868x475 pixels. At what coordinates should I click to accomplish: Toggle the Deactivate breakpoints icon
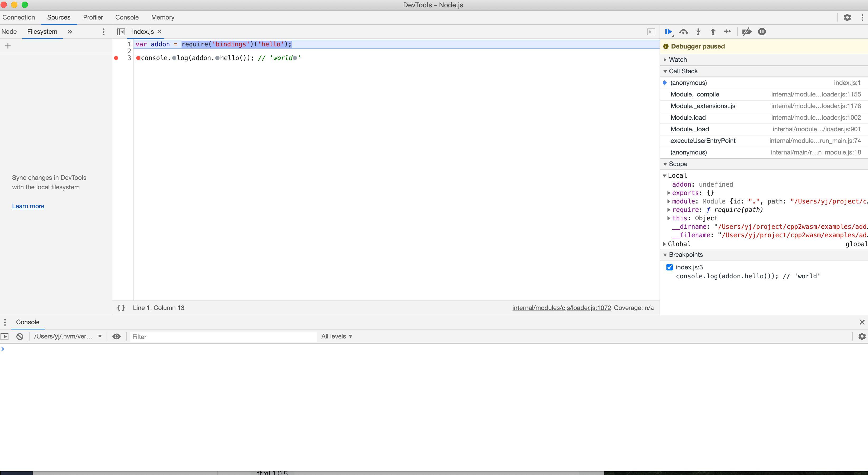748,32
